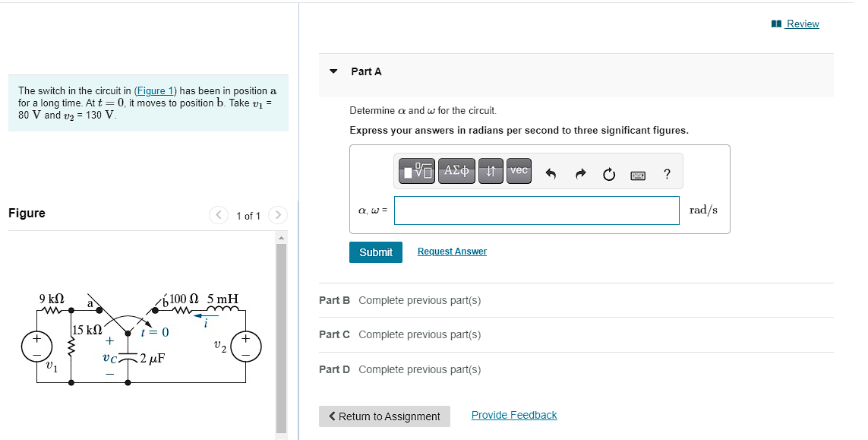Open the Provide Feedback link

(x=513, y=415)
